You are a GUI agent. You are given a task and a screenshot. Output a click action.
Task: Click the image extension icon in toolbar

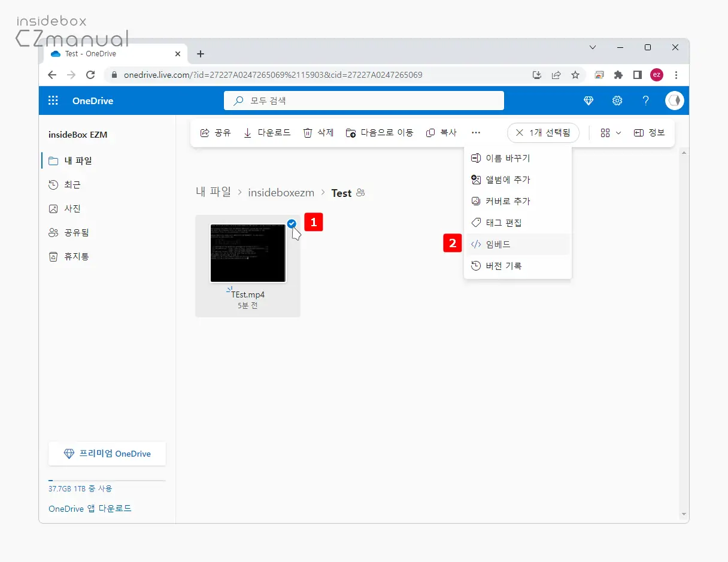[x=599, y=75]
